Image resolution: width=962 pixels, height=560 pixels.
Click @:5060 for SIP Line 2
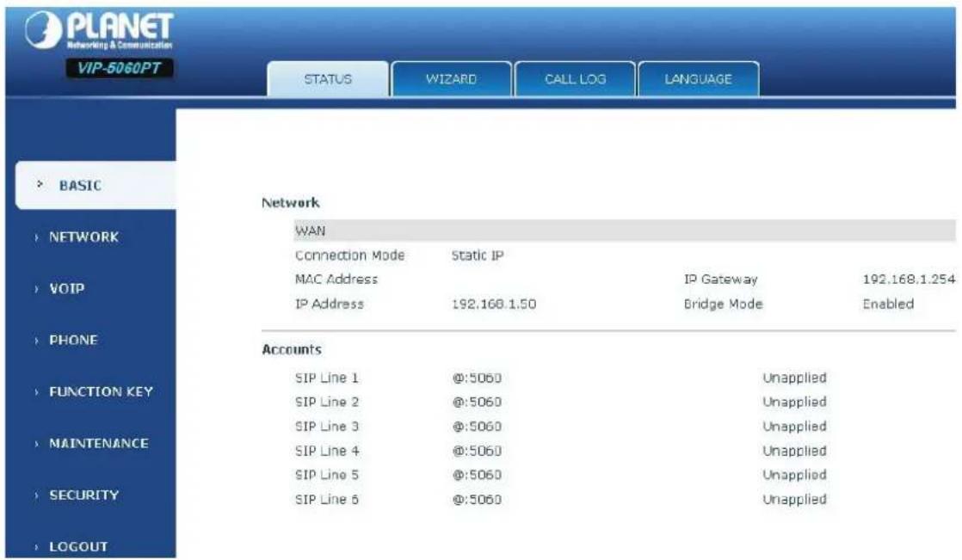pyautogui.click(x=477, y=402)
